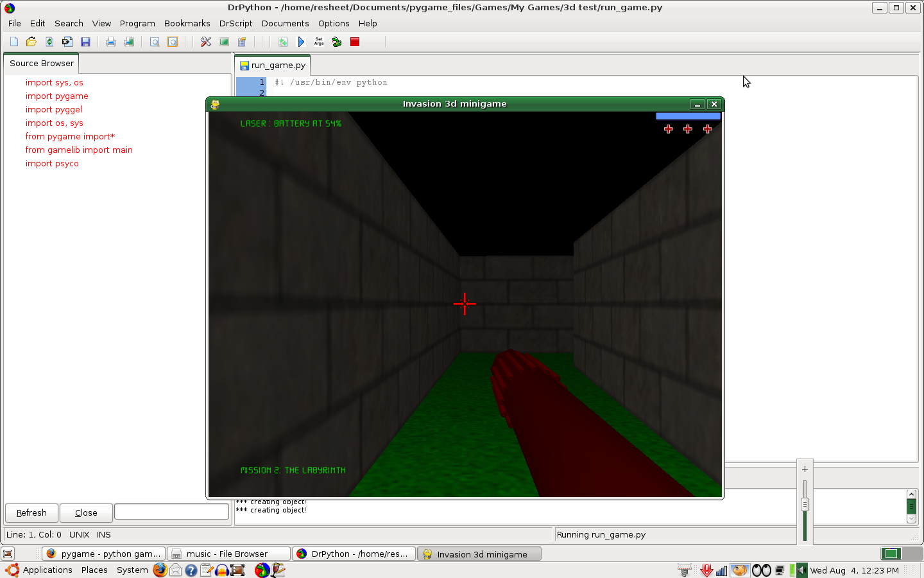
Task: Click the clock showing Wed Aug 4
Action: (x=855, y=570)
